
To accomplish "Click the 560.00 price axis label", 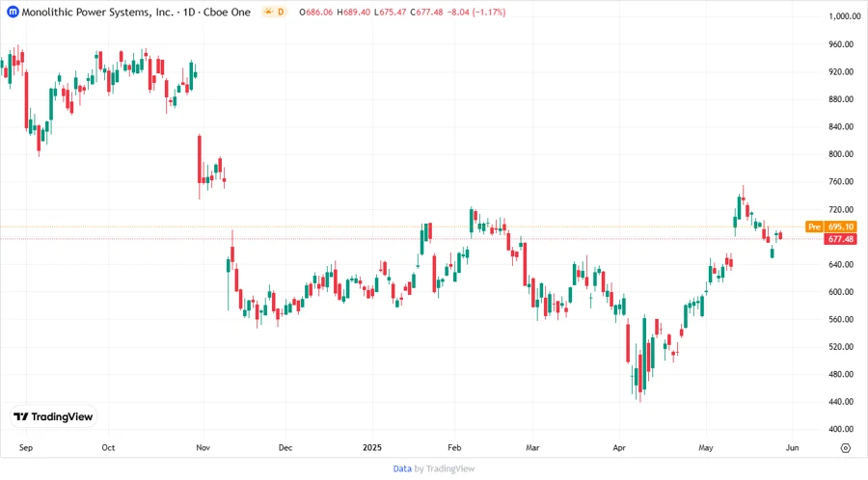I will 841,319.
